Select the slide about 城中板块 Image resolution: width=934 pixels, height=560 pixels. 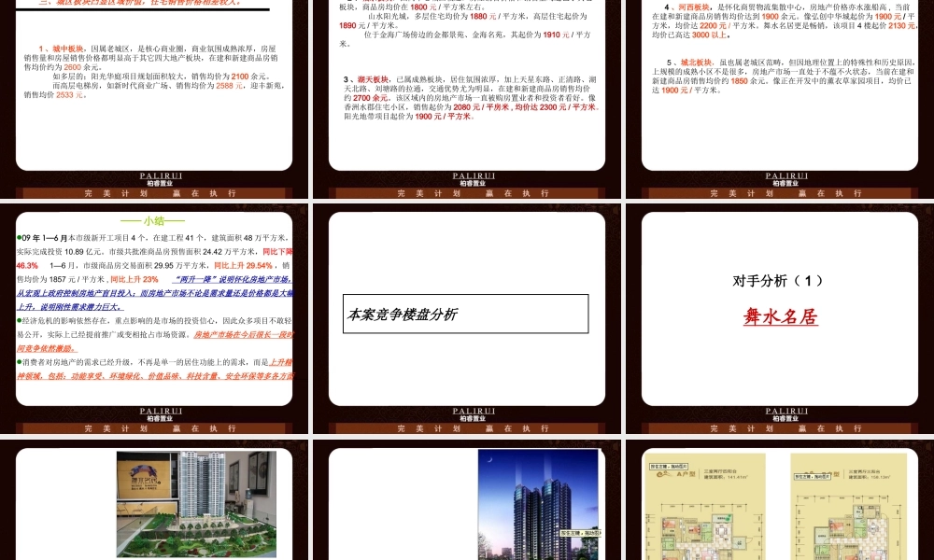pos(154,99)
